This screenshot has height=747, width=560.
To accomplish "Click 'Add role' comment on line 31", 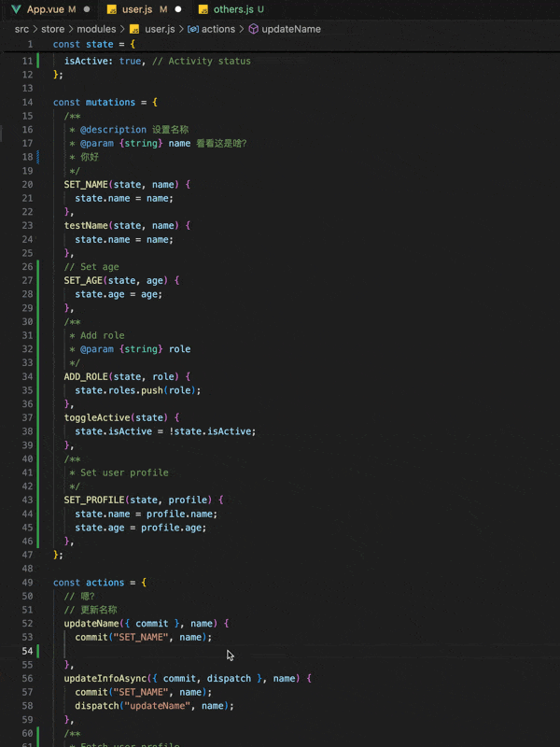I will [103, 335].
